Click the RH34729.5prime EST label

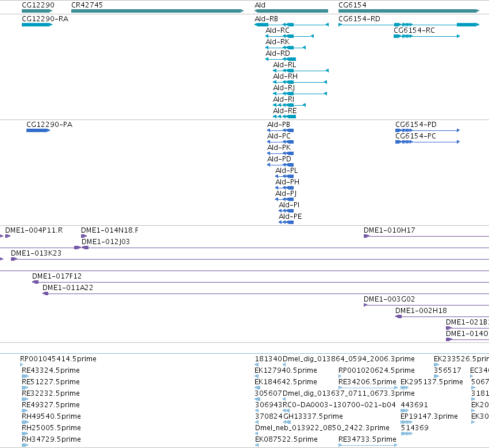[x=52, y=439]
